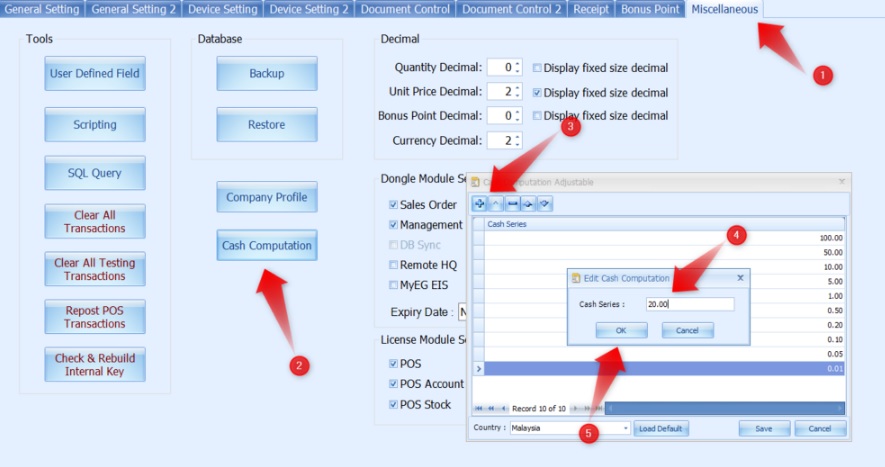Screen dimensions: 885x467
Task: Adjust the Currency Decimal spinner
Action: pyautogui.click(x=517, y=141)
